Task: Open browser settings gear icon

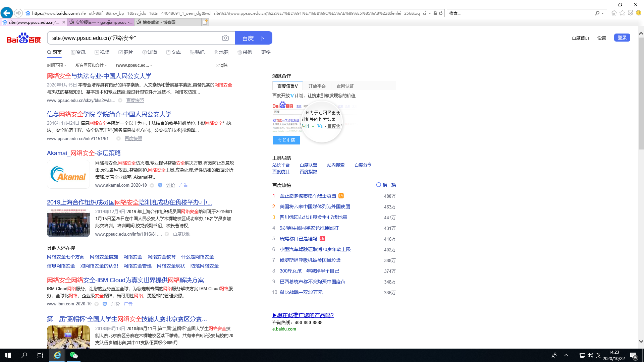Action: click(x=631, y=13)
